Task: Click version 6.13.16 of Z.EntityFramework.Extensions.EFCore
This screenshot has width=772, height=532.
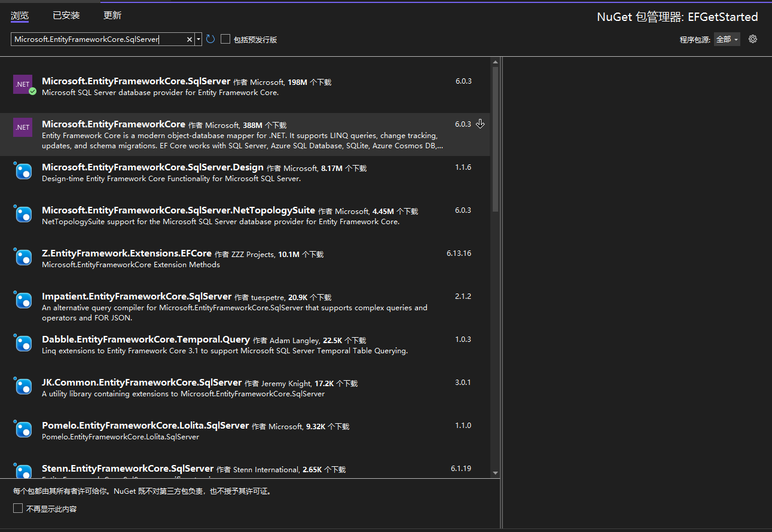Action: tap(459, 253)
